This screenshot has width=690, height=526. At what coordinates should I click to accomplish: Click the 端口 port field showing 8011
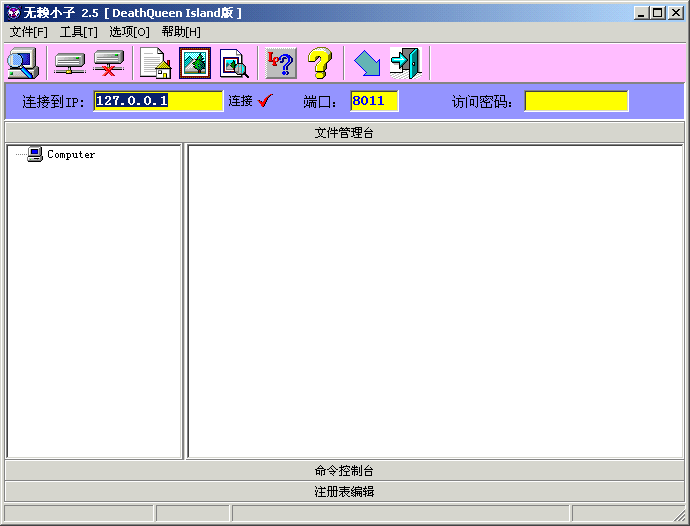point(374,101)
